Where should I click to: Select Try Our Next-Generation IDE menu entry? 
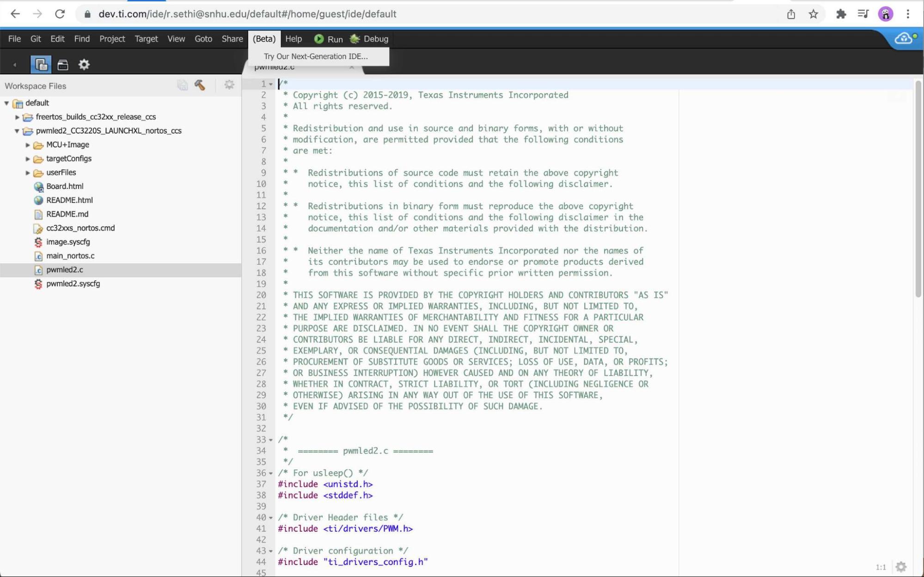click(x=316, y=56)
